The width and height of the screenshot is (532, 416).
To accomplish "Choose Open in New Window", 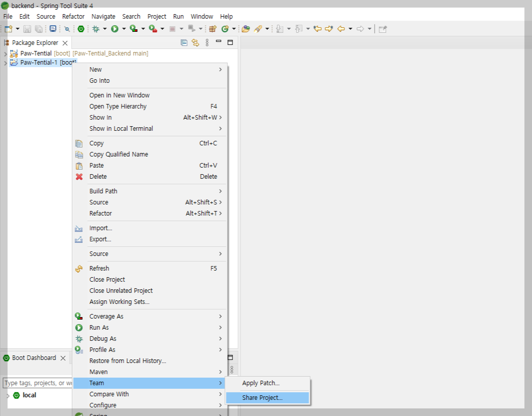I will click(149, 95).
